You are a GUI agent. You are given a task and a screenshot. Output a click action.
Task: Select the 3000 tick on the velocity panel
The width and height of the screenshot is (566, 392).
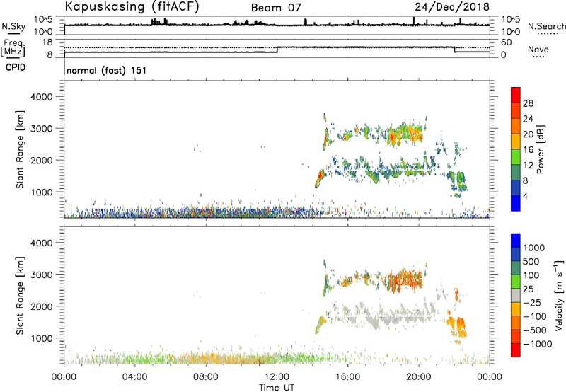point(42,275)
